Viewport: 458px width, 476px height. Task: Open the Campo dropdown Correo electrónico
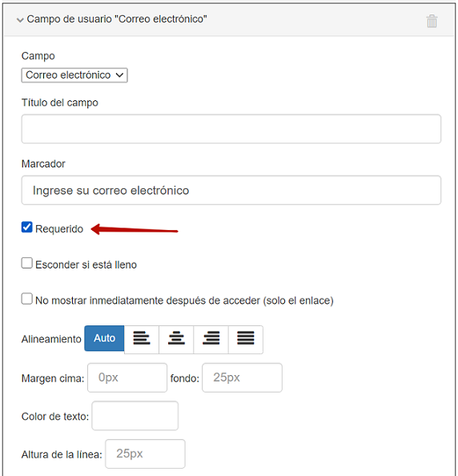tap(74, 75)
